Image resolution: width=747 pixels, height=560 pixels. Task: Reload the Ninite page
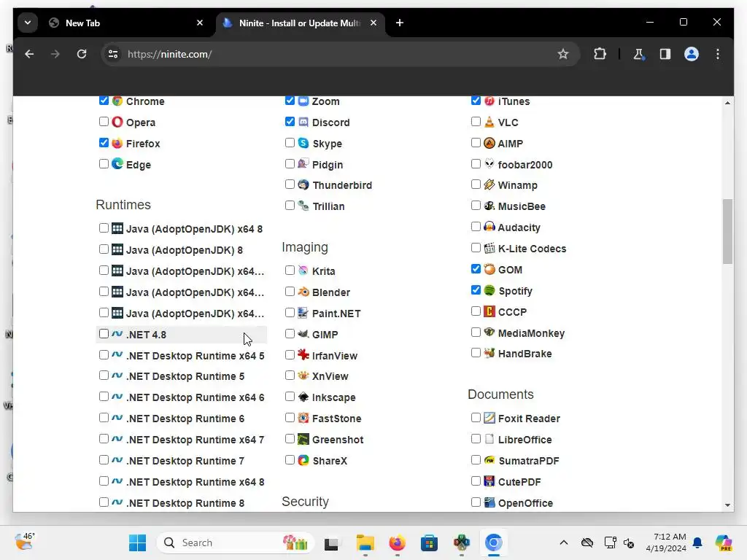82,54
